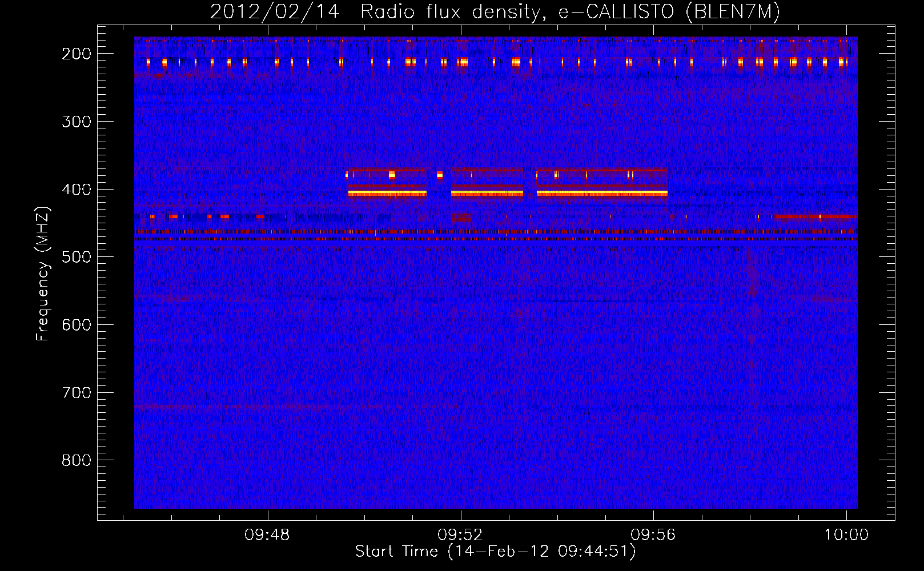The height and width of the screenshot is (571, 924).
Task: Click the 200 frequency tick label
Action: pyautogui.click(x=77, y=54)
